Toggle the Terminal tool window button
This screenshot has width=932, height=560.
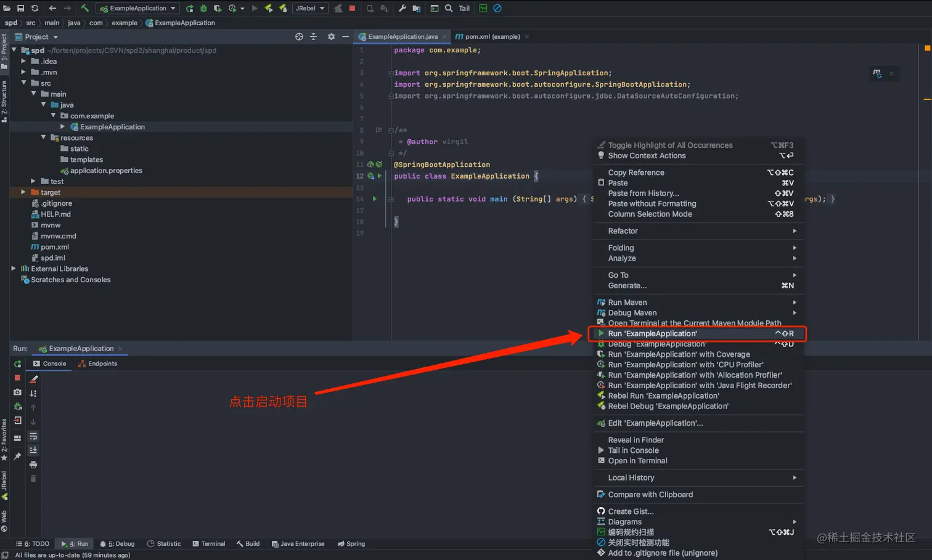[x=209, y=544]
